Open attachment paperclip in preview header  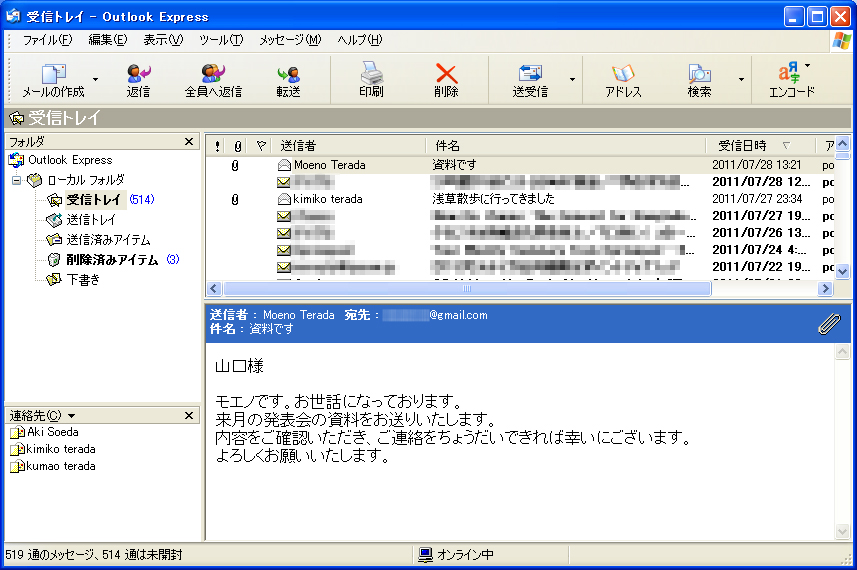pyautogui.click(x=829, y=324)
